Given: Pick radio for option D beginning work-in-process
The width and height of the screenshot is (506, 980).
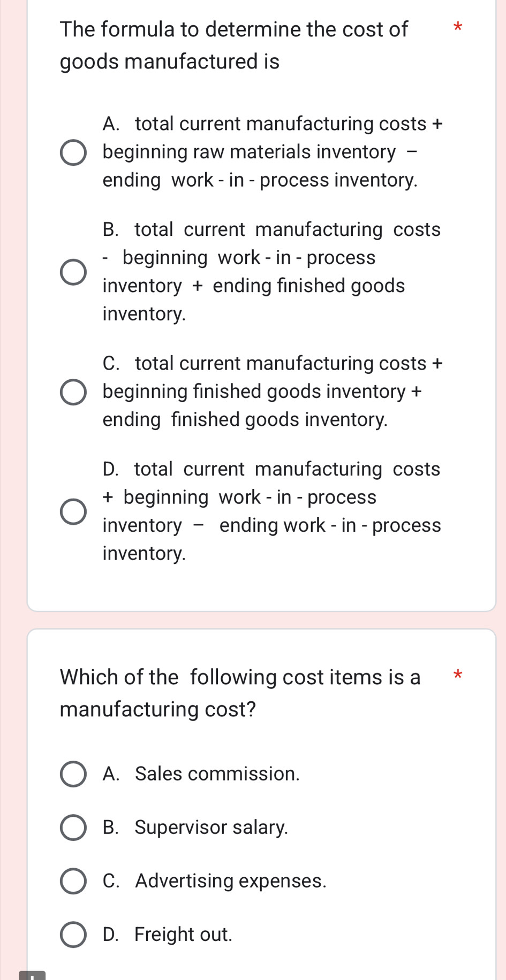Looking at the screenshot, I should (x=73, y=511).
